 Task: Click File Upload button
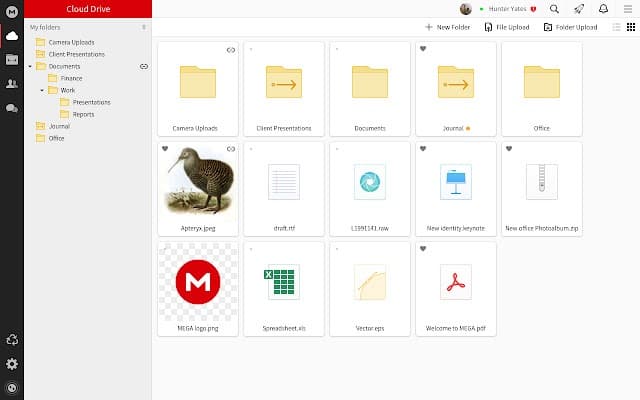point(507,27)
